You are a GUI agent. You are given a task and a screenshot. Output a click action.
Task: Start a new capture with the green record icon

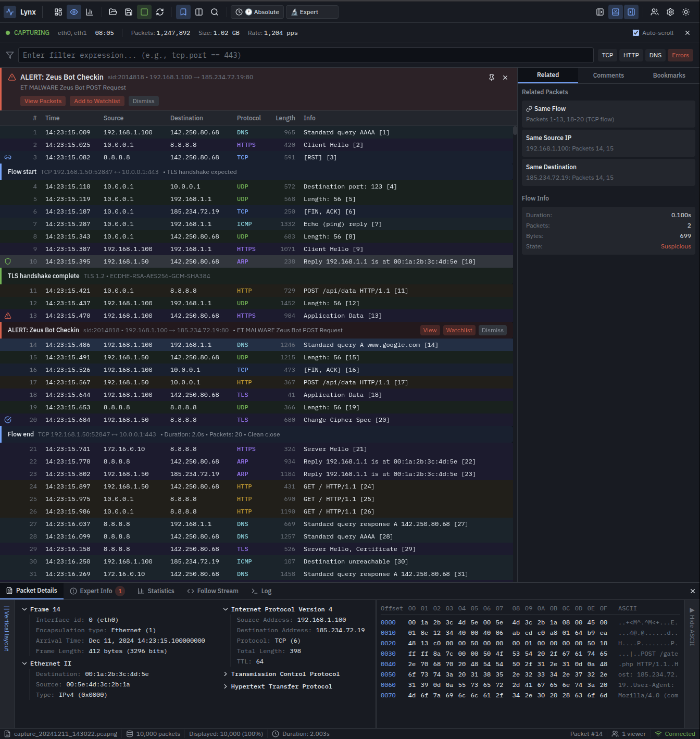(x=144, y=11)
